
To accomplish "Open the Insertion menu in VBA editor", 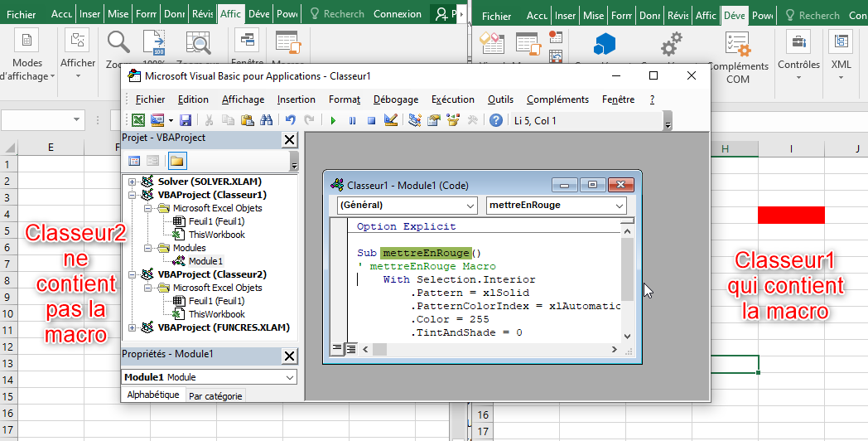I will pyautogui.click(x=297, y=99).
